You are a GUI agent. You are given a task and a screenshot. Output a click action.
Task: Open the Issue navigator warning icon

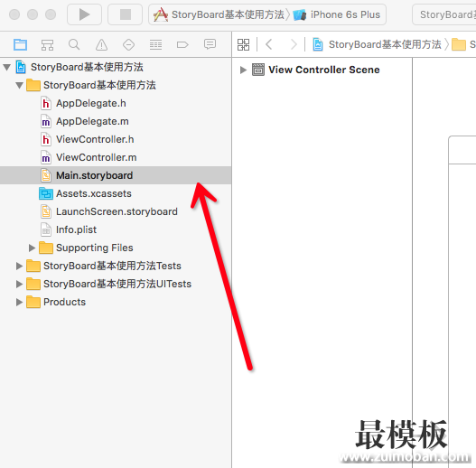[101, 45]
